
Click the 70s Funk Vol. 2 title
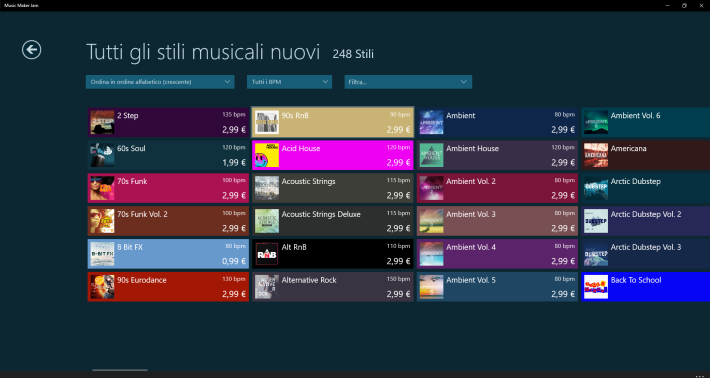tap(142, 215)
